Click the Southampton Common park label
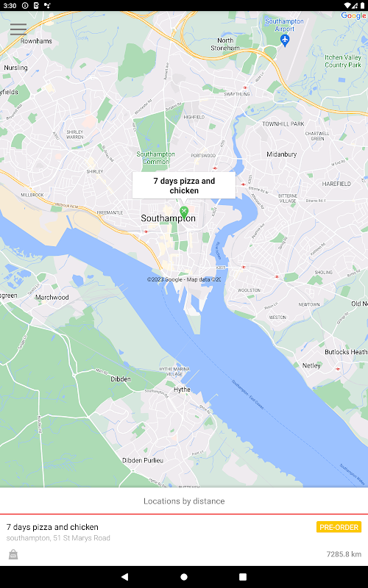The width and height of the screenshot is (368, 588). click(x=155, y=158)
